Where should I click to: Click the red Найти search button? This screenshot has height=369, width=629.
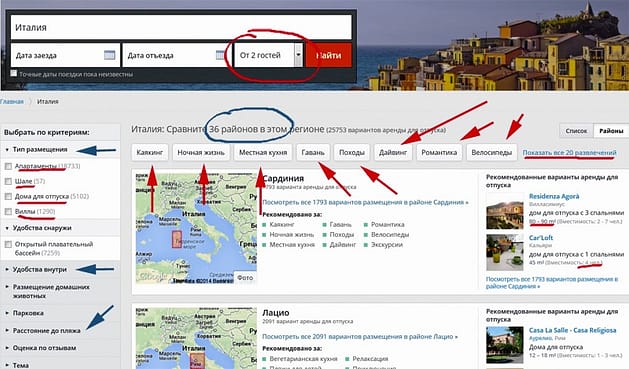point(329,55)
